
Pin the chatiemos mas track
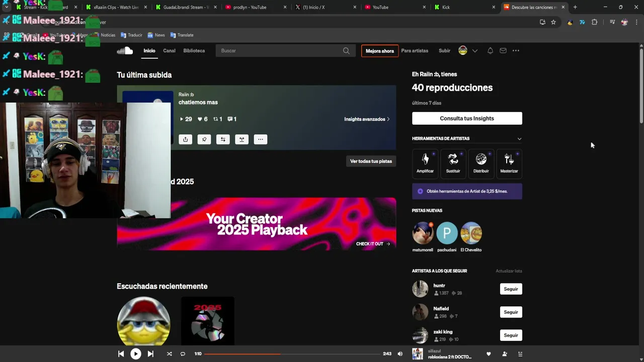204,139
